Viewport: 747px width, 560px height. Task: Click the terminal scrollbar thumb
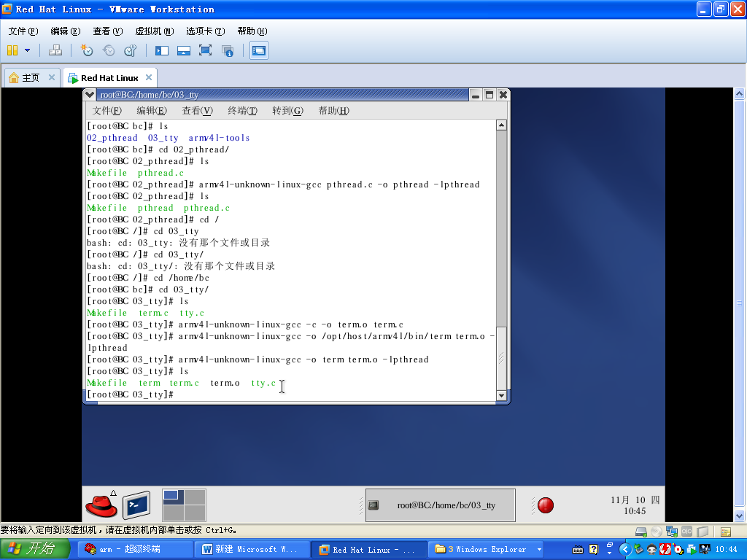pyautogui.click(x=501, y=357)
